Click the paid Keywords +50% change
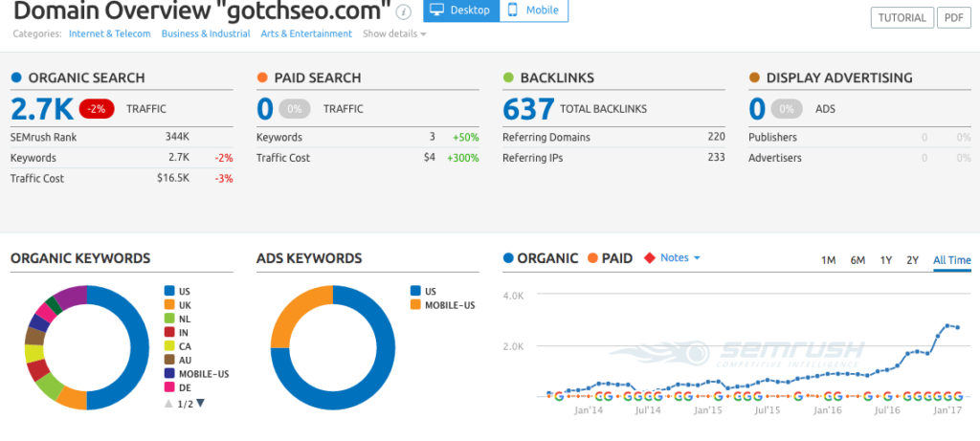This screenshot has width=980, height=441. click(466, 138)
